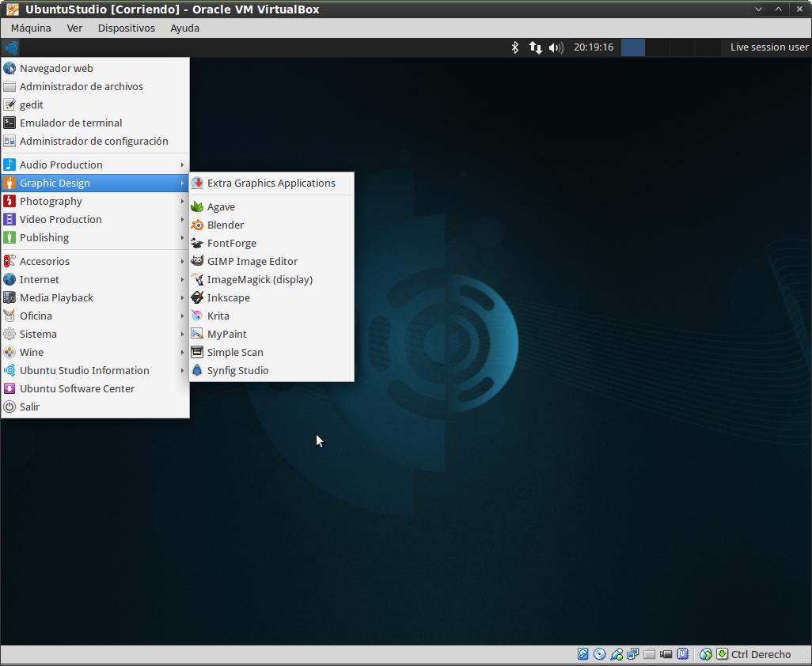812x666 pixels.
Task: Open the volume speaker tray icon
Action: tap(556, 47)
